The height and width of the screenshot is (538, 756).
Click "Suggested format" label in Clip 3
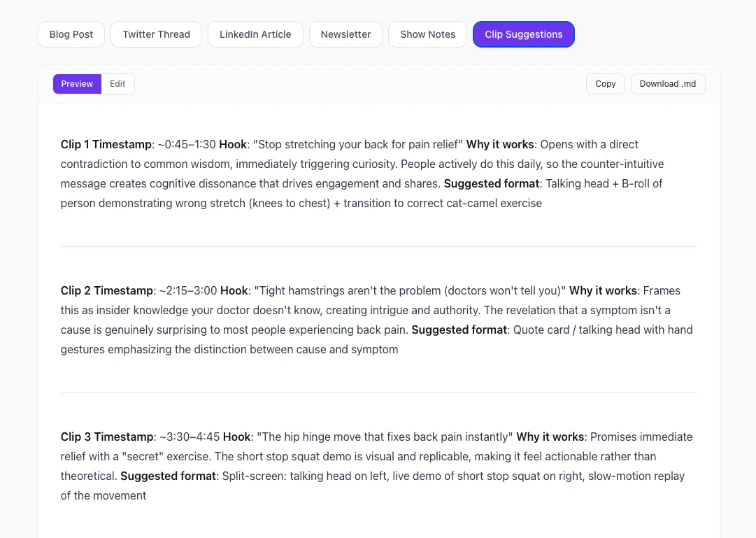pyautogui.click(x=168, y=476)
